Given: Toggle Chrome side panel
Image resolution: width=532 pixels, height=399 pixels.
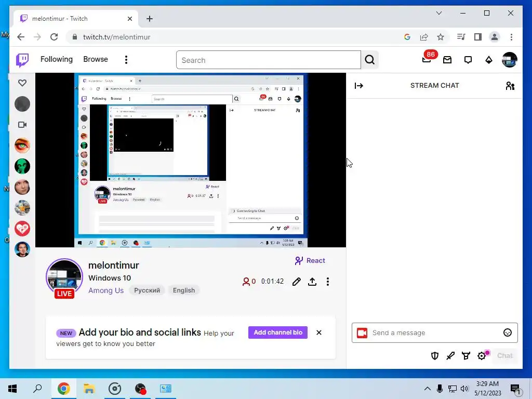Looking at the screenshot, I should click(x=478, y=37).
